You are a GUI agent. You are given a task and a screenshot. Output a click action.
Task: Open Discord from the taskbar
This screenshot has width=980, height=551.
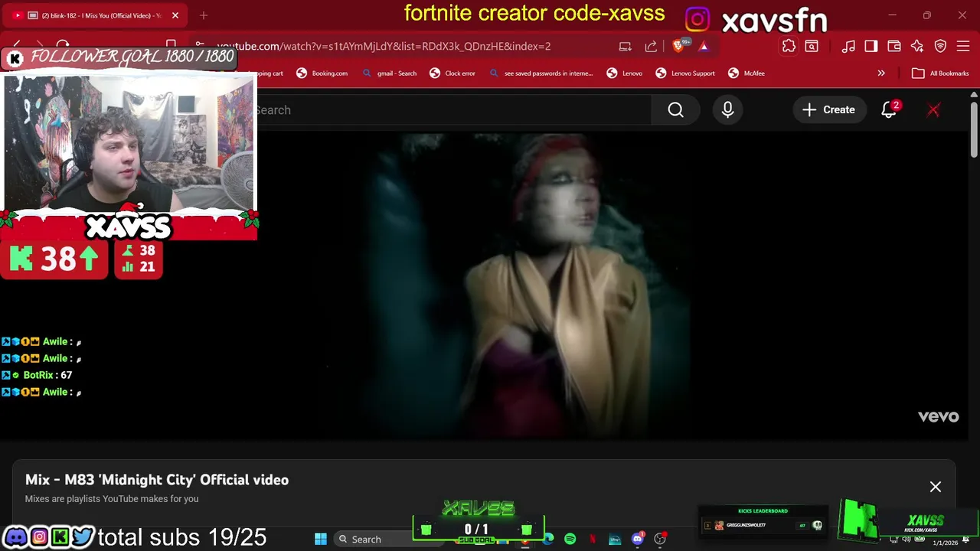click(637, 540)
